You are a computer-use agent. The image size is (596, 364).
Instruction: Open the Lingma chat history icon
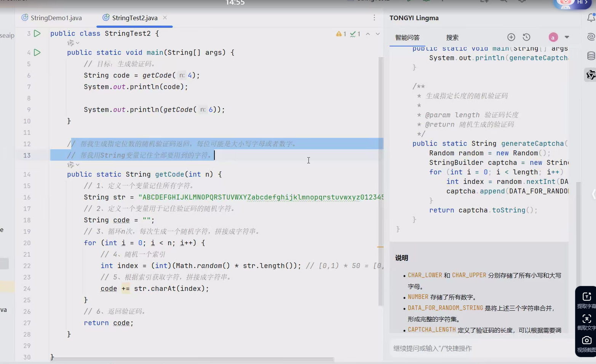pyautogui.click(x=526, y=37)
